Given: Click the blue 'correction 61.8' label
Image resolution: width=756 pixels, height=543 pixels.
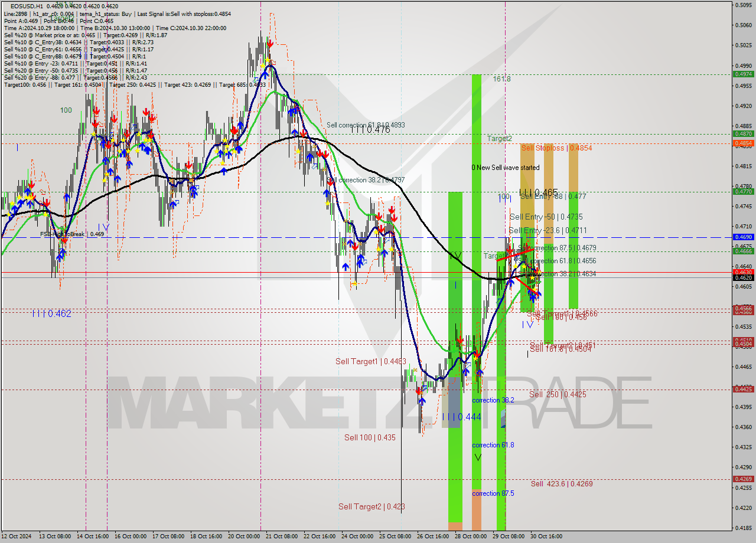Looking at the screenshot, I should [x=493, y=445].
